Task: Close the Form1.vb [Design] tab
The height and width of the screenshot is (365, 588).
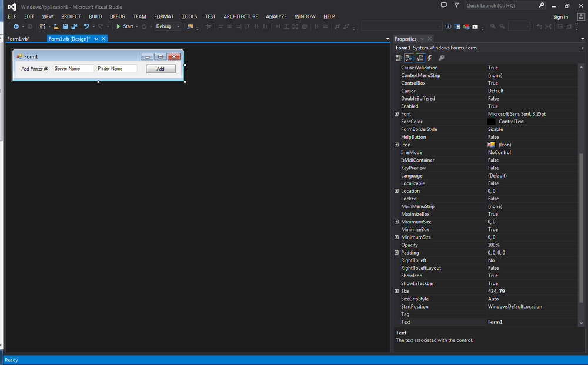Action: 103,39
